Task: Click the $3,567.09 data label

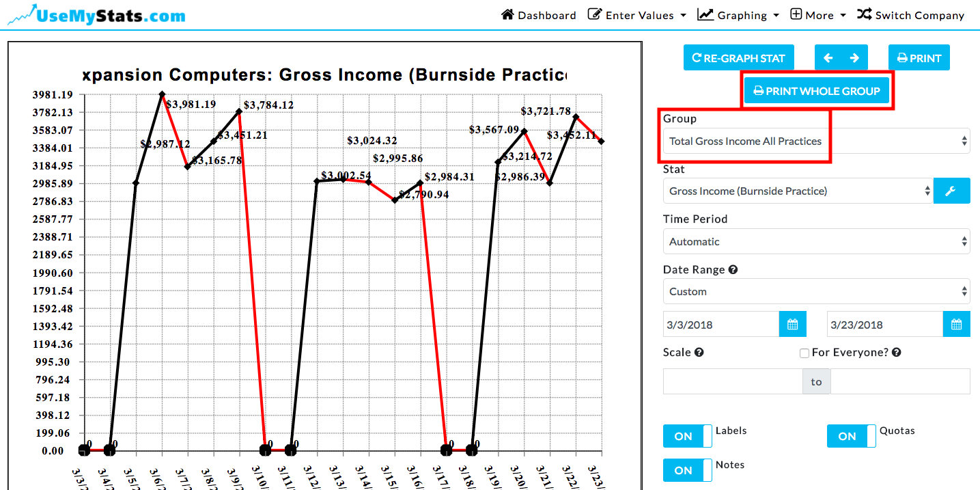Action: click(494, 129)
